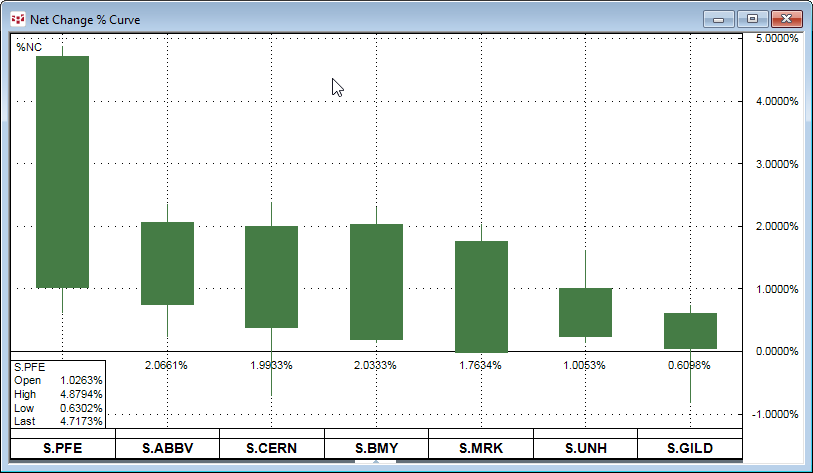
Task: Minimize the Net Change % Curve window
Action: [x=718, y=18]
